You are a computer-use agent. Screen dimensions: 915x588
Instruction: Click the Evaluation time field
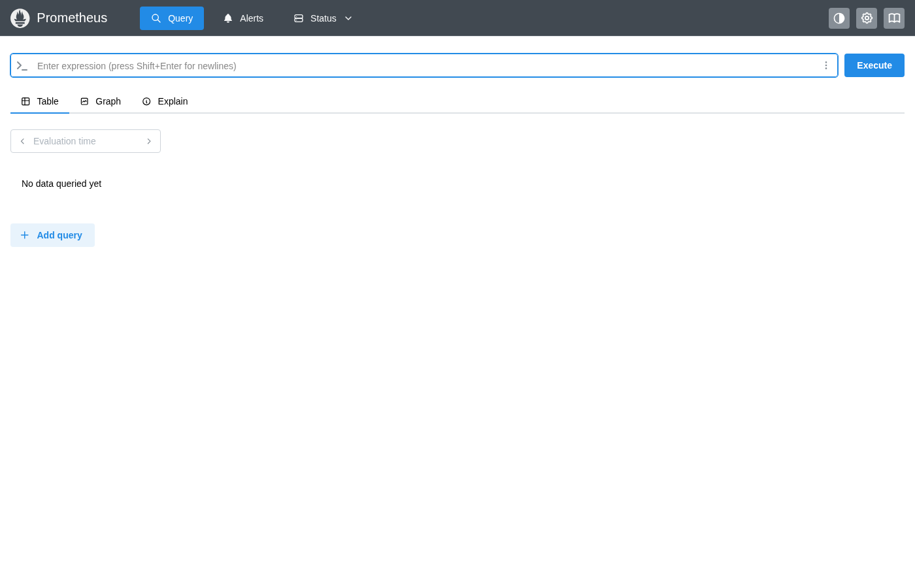(x=85, y=141)
